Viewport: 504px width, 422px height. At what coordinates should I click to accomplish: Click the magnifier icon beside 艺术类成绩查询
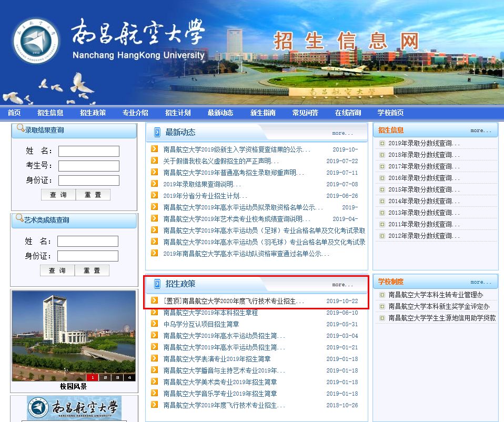[x=19, y=218]
